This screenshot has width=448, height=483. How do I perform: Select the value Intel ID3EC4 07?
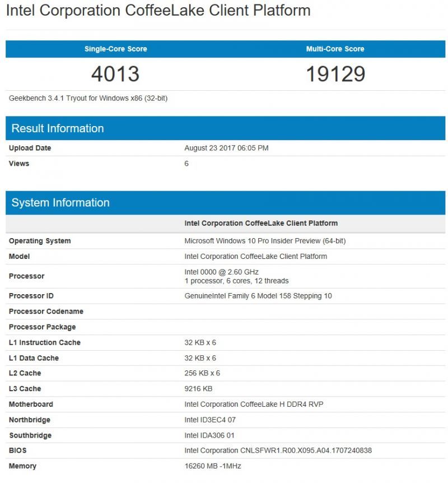point(210,420)
